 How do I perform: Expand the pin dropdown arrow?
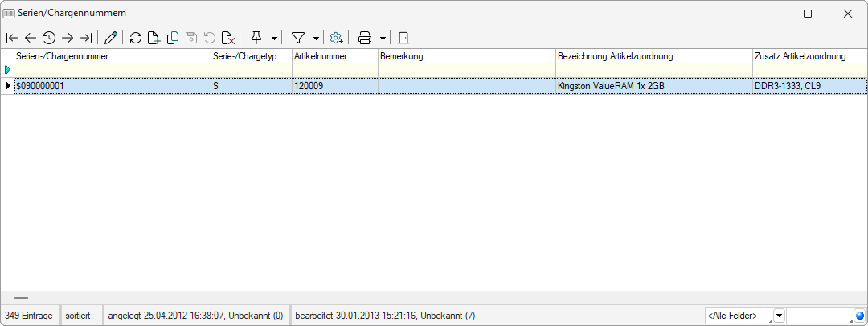(275, 38)
